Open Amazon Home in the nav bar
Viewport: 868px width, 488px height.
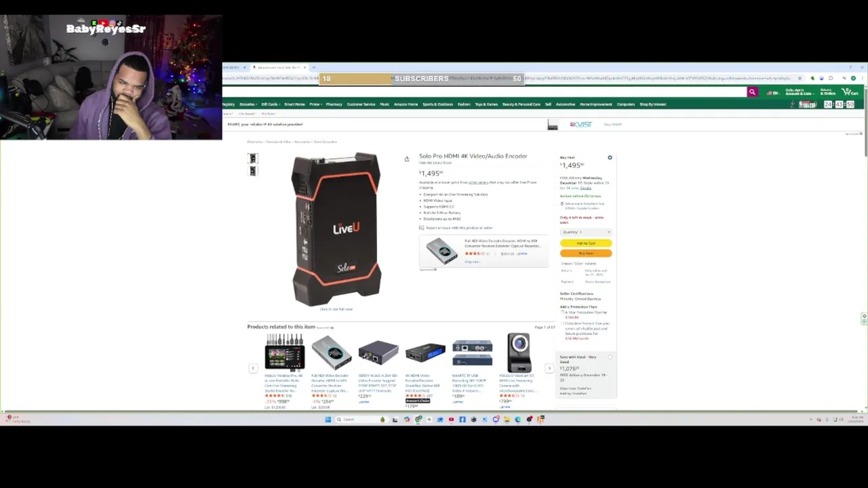pos(406,104)
